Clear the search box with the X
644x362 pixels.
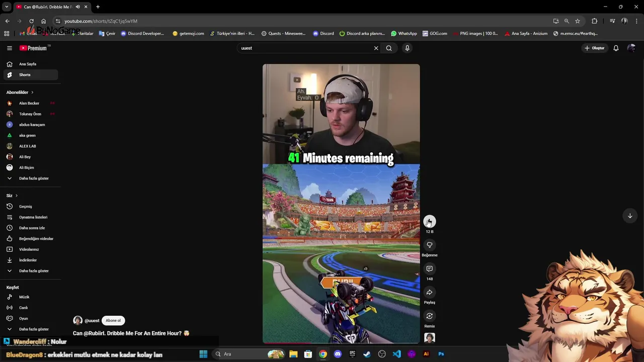(376, 48)
